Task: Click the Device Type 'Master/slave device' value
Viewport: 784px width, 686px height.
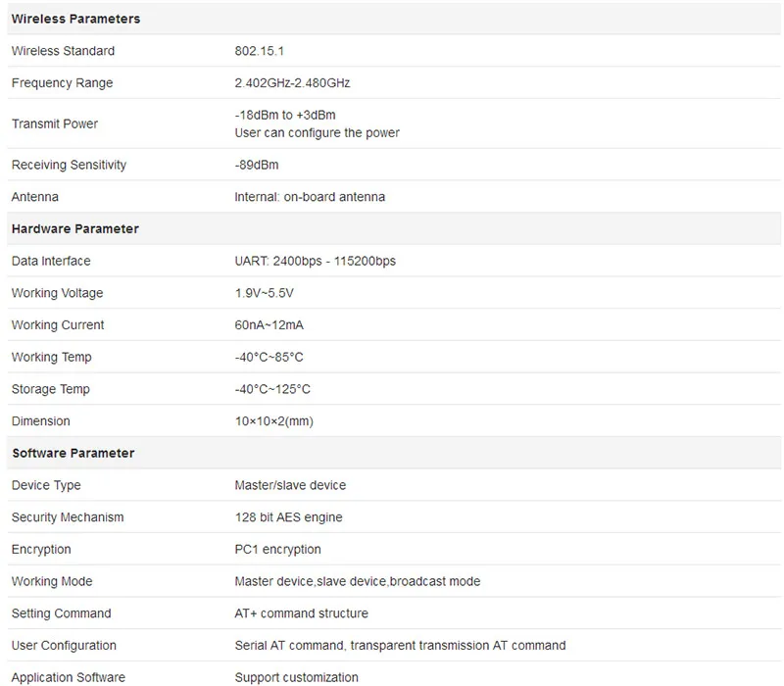Action: (290, 485)
